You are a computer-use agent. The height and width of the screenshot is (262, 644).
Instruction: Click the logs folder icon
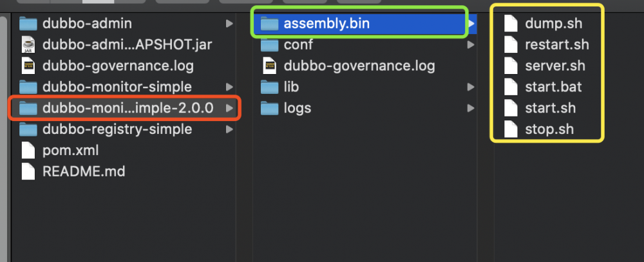[269, 108]
